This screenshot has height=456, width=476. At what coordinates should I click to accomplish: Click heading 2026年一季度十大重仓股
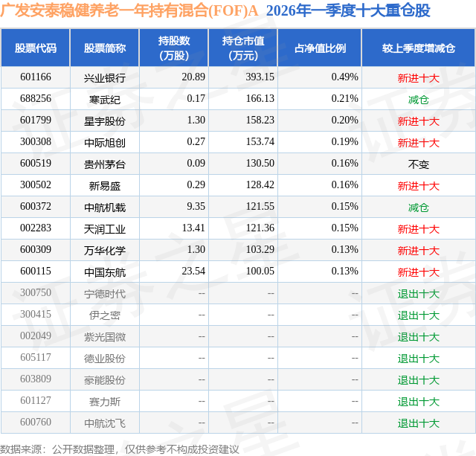[348, 11]
